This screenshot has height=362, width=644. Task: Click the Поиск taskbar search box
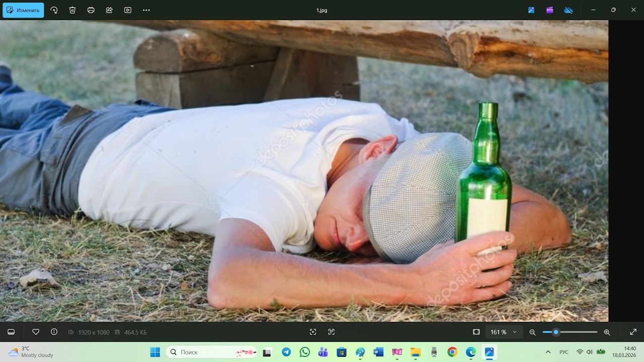click(x=211, y=352)
